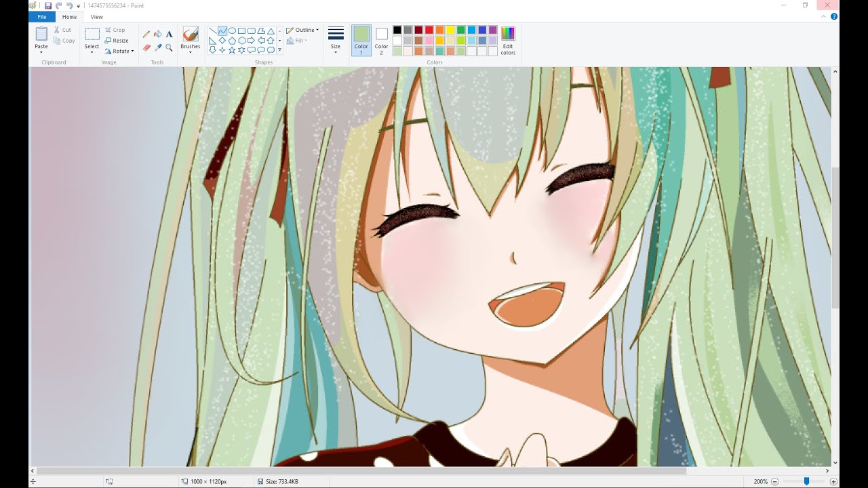868x488 pixels.
Task: Click Redo icon in Quick Access Toolbar
Action: (70, 6)
